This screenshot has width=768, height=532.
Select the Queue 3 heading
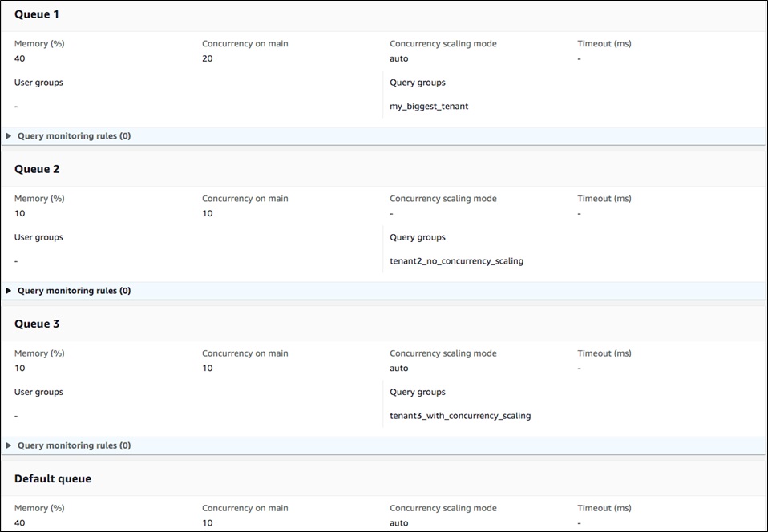pyautogui.click(x=37, y=324)
